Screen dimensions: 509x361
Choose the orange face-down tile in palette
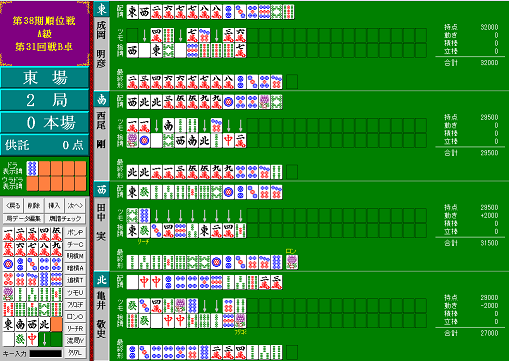pos(56,324)
